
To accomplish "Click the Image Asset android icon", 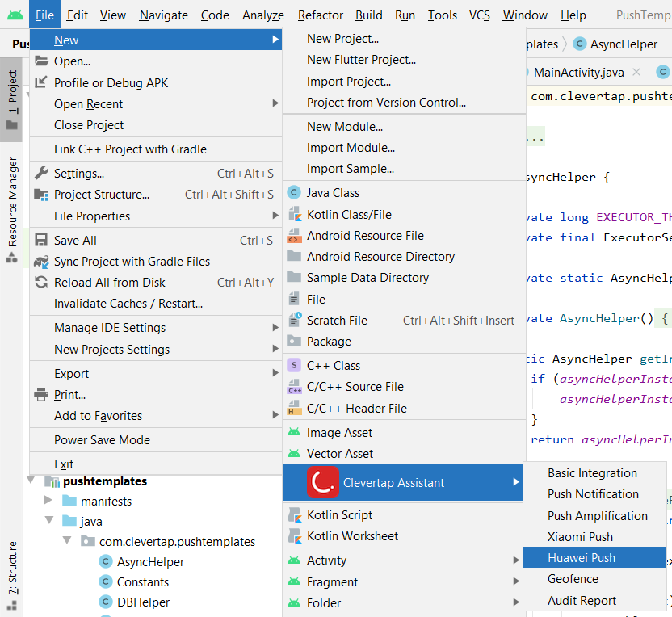I will click(x=294, y=432).
